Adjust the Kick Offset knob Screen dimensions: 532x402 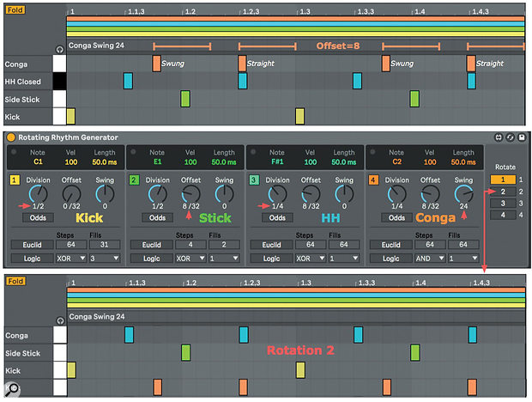pos(71,194)
